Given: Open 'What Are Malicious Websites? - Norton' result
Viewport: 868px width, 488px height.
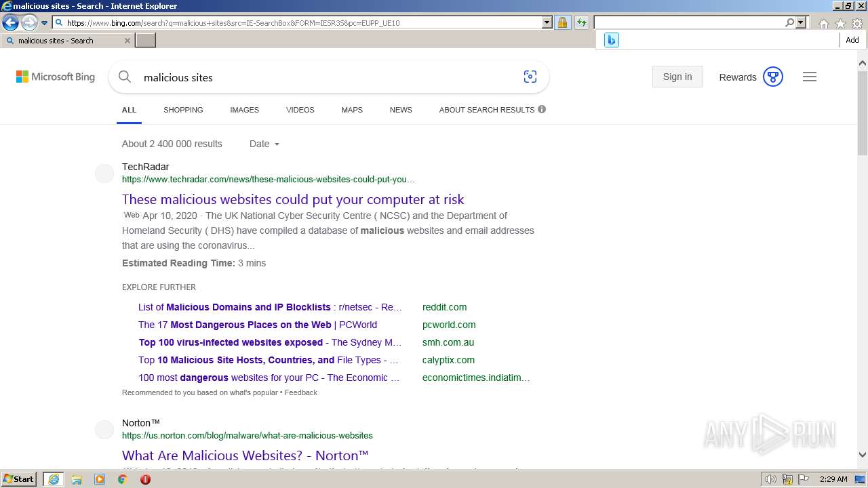Looking at the screenshot, I should point(245,455).
